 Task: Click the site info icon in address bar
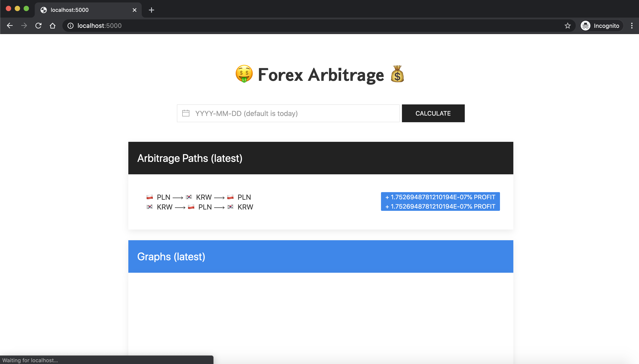coord(71,26)
